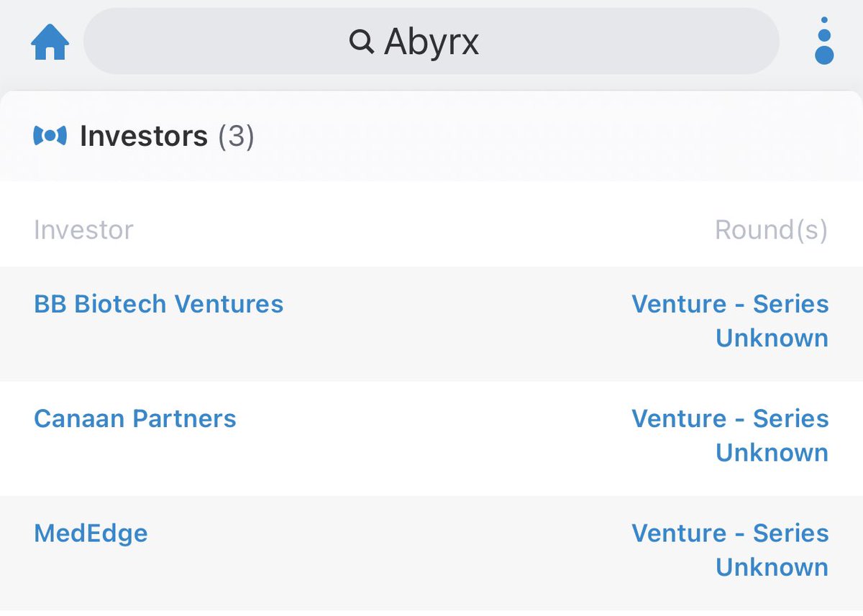Sort by the Round(s) column header

pos(771,230)
